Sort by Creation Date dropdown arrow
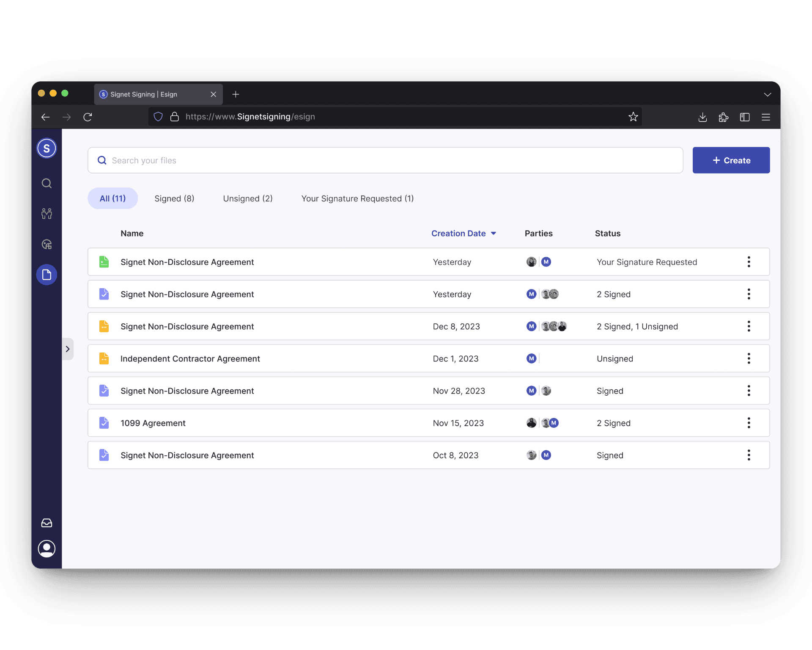This screenshot has height=650, width=812. [x=493, y=234]
